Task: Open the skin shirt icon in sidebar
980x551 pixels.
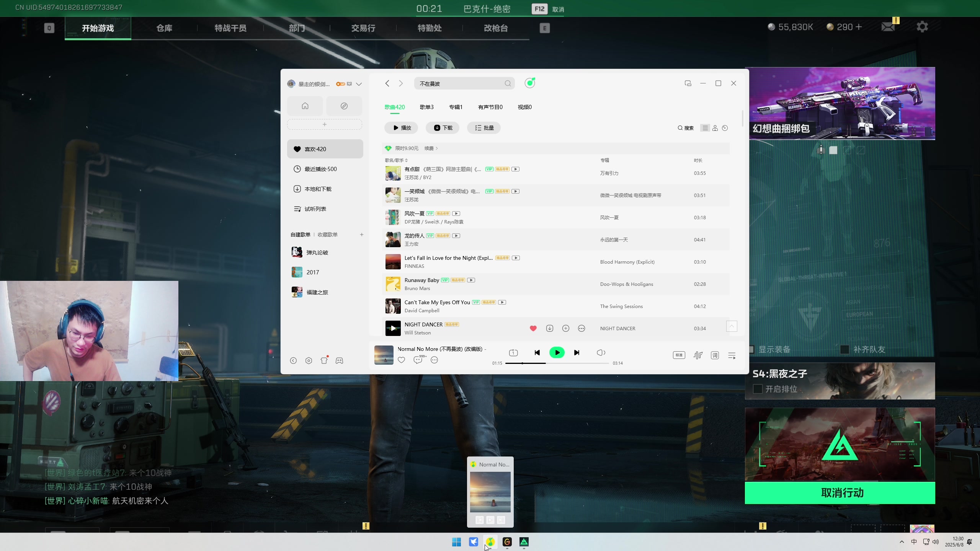Action: [x=324, y=360]
